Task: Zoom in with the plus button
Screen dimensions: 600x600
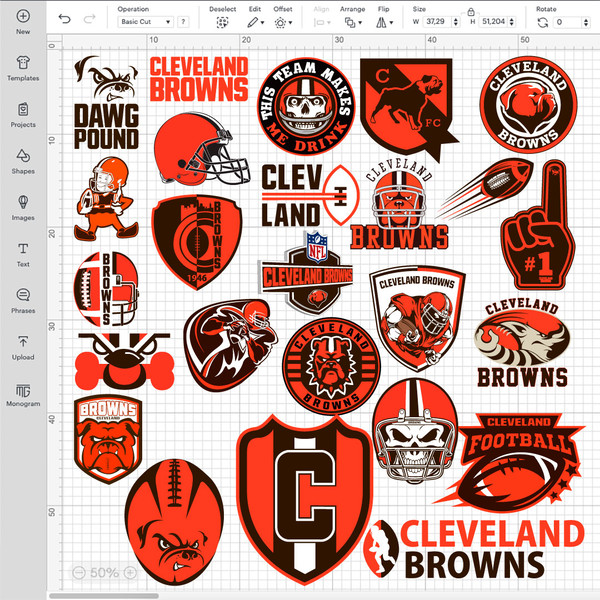Action: (130, 572)
